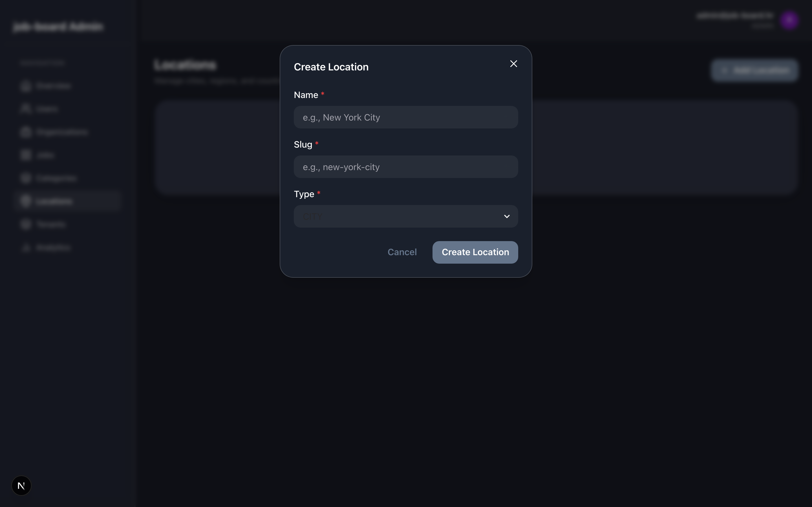The width and height of the screenshot is (812, 507).
Task: Click the Create Location button
Action: coord(475,252)
